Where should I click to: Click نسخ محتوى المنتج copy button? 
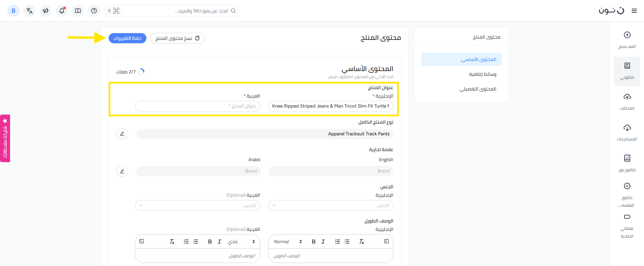point(177,38)
